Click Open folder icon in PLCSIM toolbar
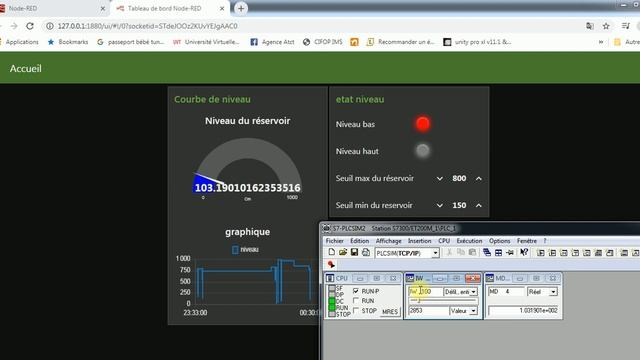The height and width of the screenshot is (360, 640). (343, 252)
